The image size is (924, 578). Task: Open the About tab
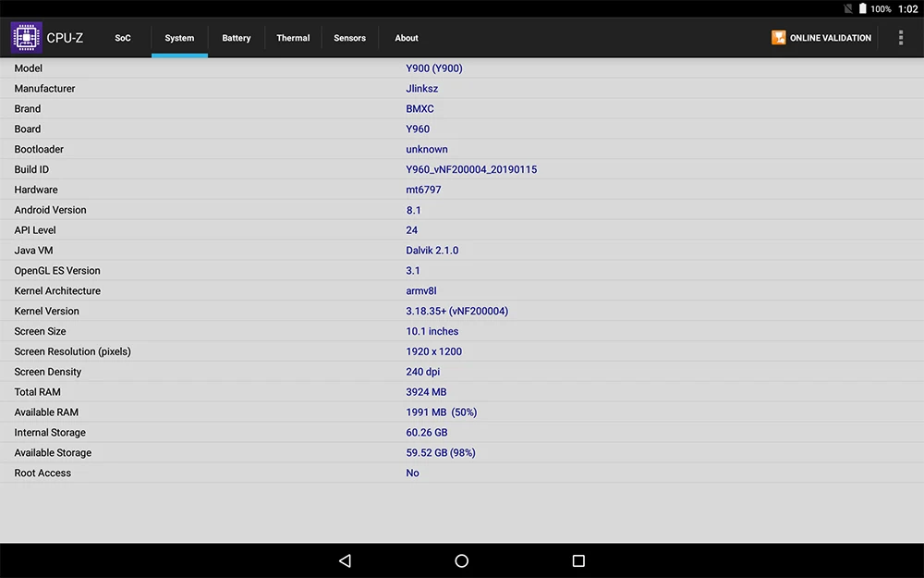pyautogui.click(x=407, y=38)
